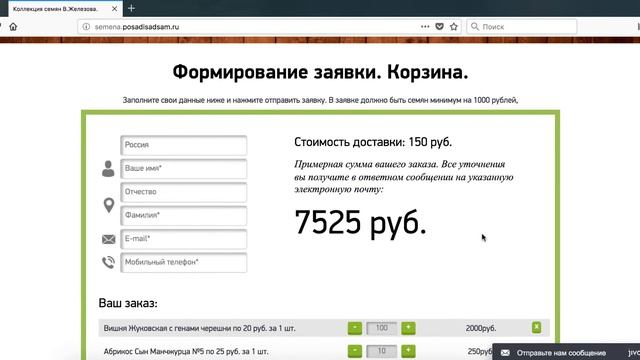Image resolution: width=640 pixels, height=360 pixels.
Task: Increase quantity of Вишня Жуковская
Action: [x=408, y=328]
